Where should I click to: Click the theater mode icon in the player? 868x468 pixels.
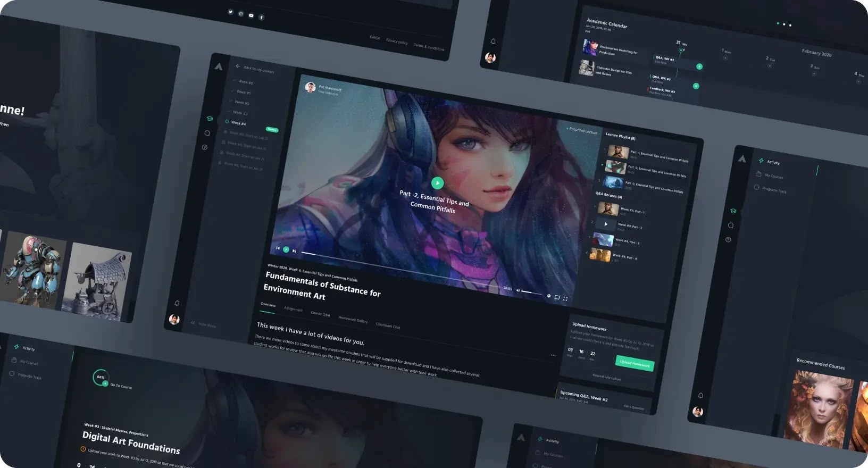pos(557,297)
